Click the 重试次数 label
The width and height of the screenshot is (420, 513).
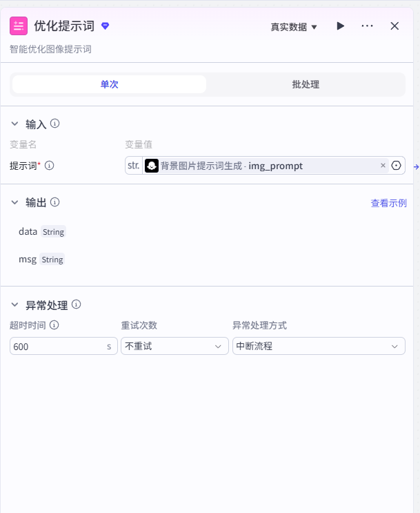[x=139, y=325]
